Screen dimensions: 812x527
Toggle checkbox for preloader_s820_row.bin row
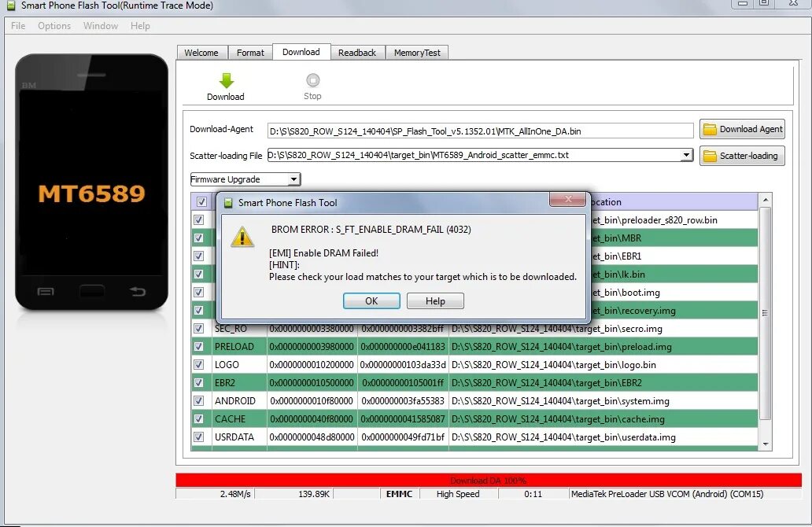[198, 220]
